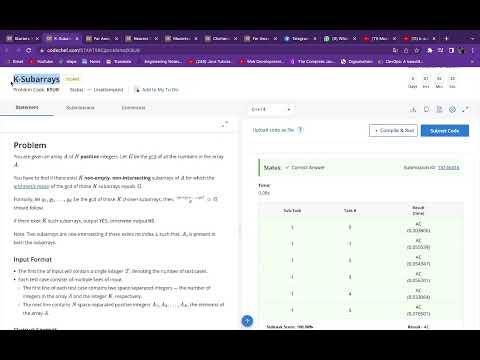Open the profile avatar in toolbar

pos(462,50)
